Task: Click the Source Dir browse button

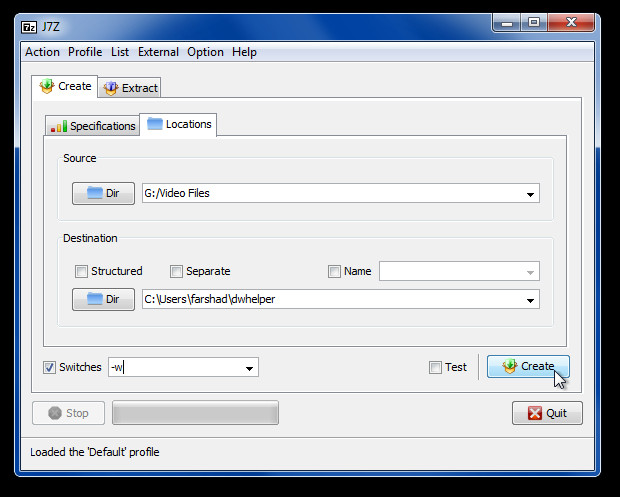Action: click(x=103, y=193)
